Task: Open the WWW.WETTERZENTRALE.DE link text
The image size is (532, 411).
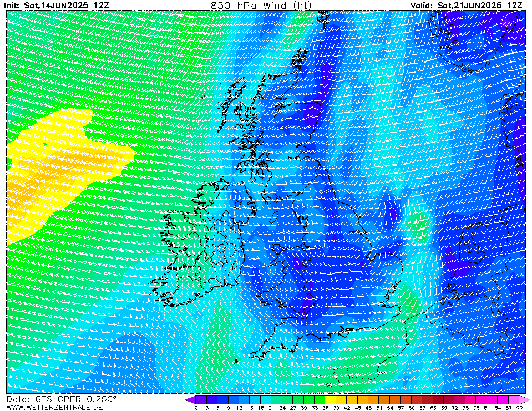Action: (x=54, y=407)
